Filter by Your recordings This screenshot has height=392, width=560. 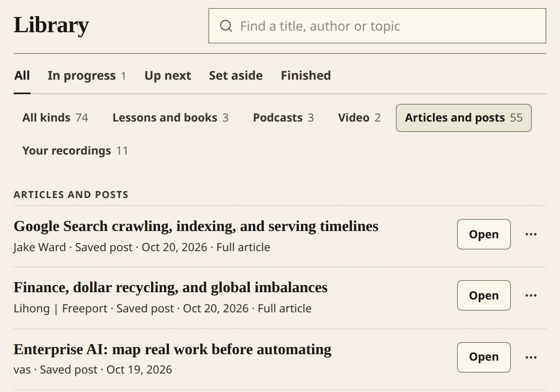pos(75,151)
